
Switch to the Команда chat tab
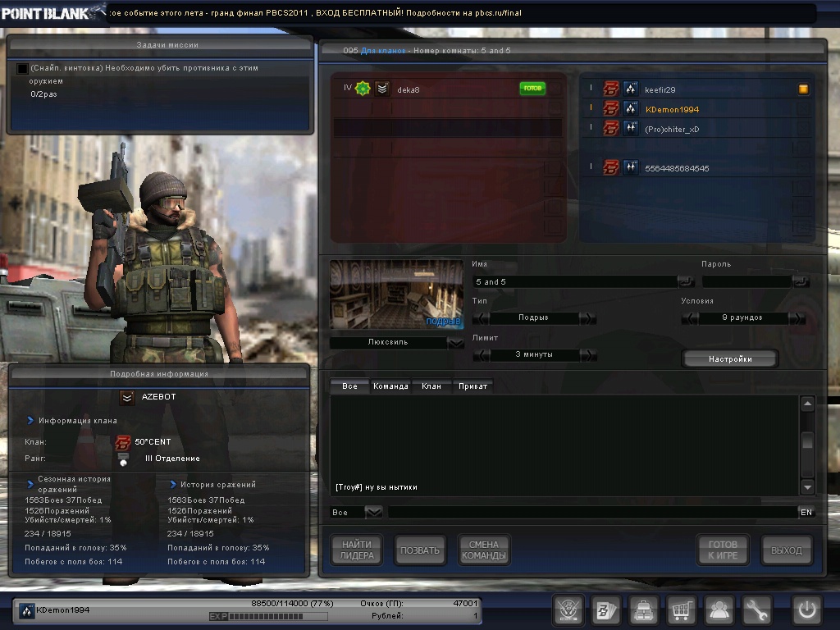click(x=390, y=386)
